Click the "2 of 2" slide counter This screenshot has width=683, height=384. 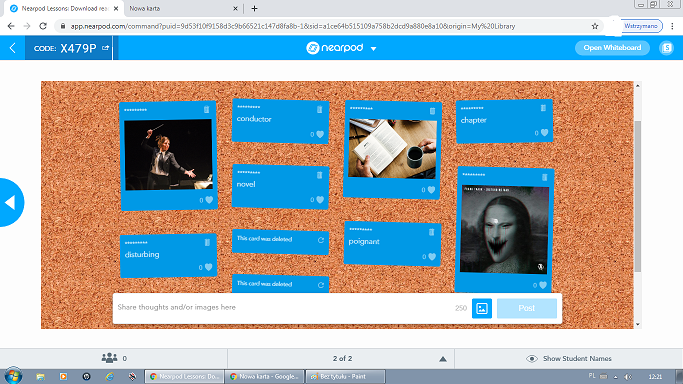point(342,359)
